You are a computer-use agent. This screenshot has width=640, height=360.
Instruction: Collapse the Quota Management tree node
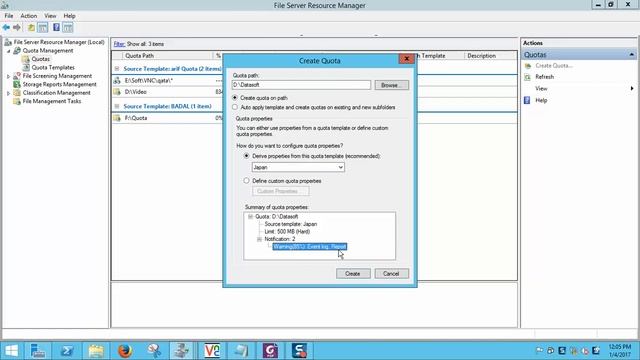click(x=8, y=51)
